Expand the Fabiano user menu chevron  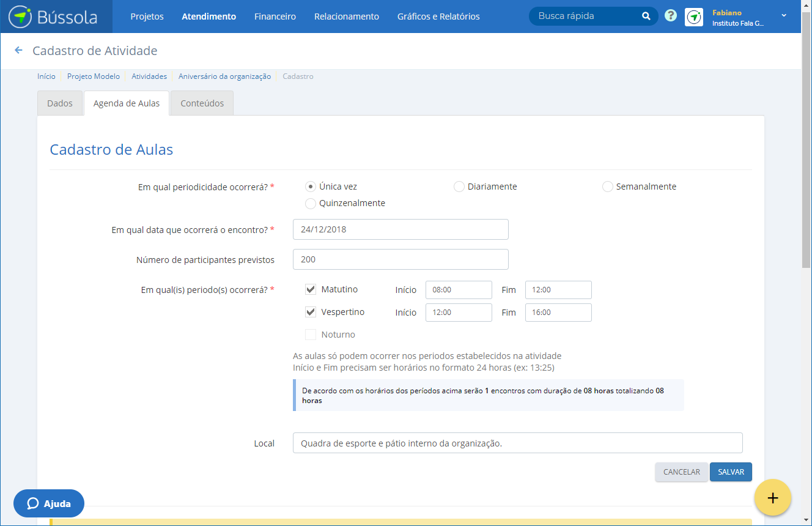tap(784, 15)
